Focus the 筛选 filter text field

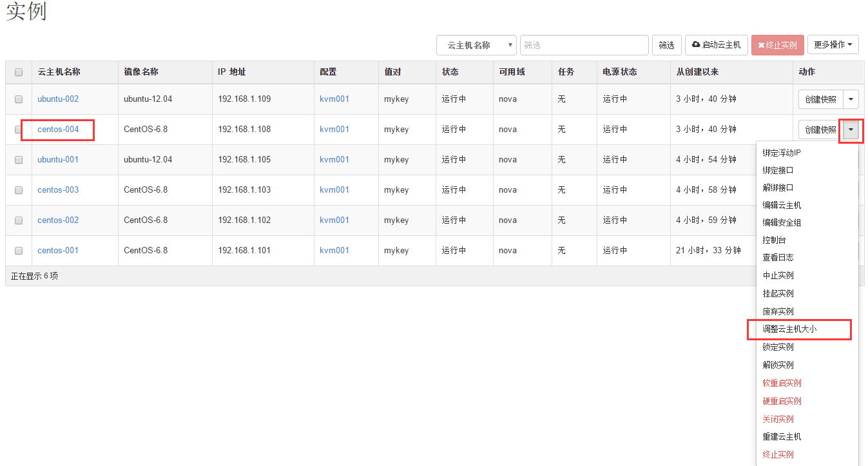point(584,45)
